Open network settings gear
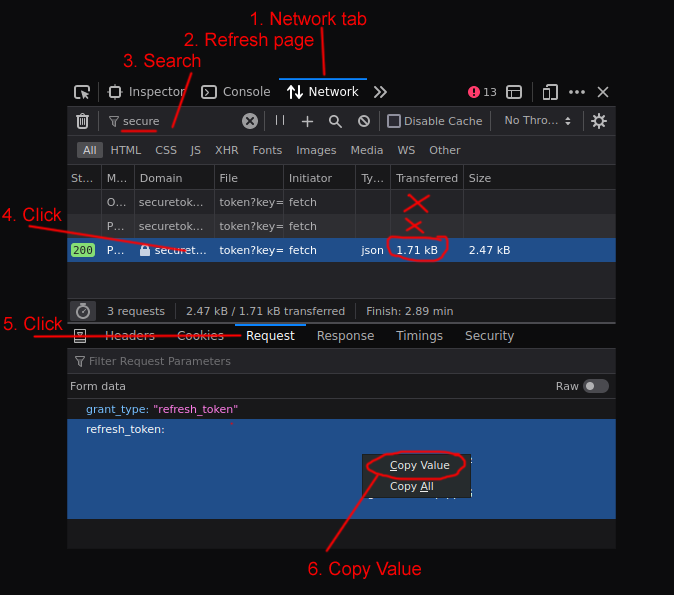This screenshot has width=674, height=595. [599, 121]
